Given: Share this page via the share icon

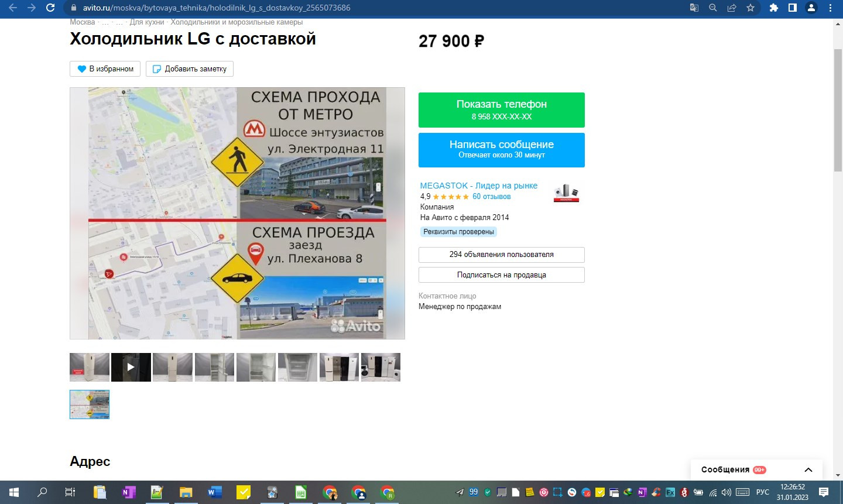Looking at the screenshot, I should pyautogui.click(x=731, y=8).
